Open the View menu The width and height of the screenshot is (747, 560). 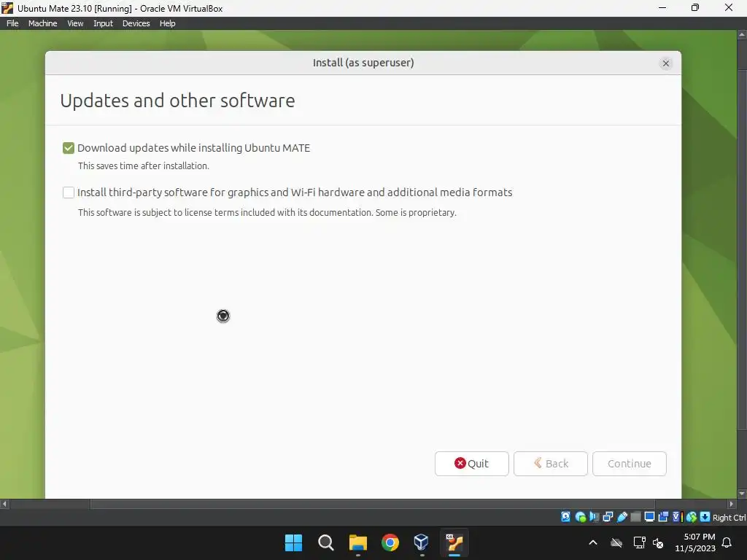(75, 23)
